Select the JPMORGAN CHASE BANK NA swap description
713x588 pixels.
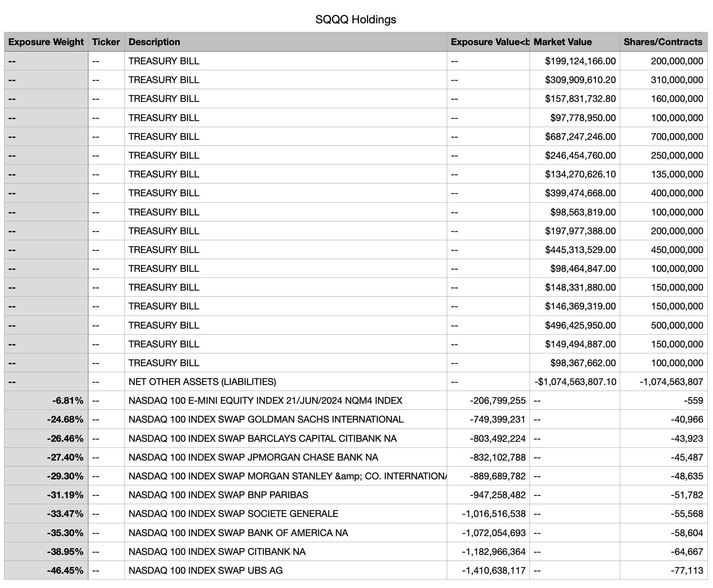pos(285,457)
